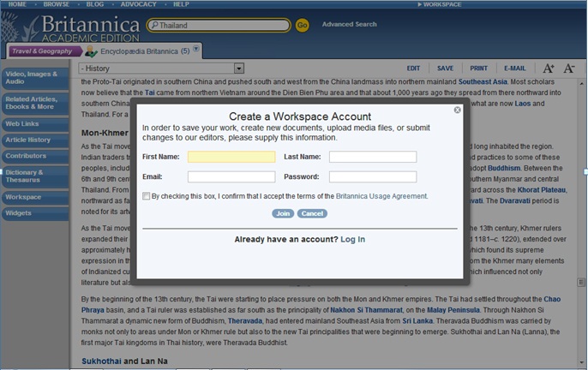588x370 pixels.
Task: Click the Join button
Action: pyautogui.click(x=283, y=213)
